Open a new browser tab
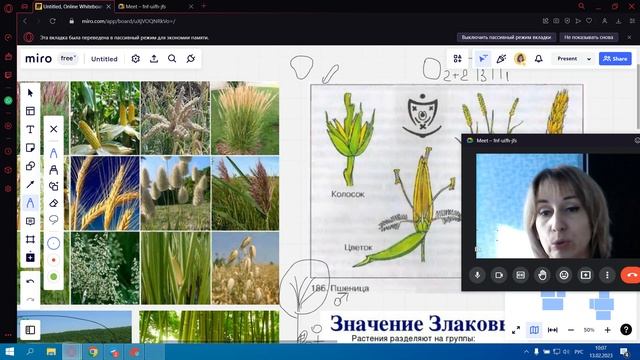Image resolution: width=640 pixels, height=360 pixels. [204, 6]
